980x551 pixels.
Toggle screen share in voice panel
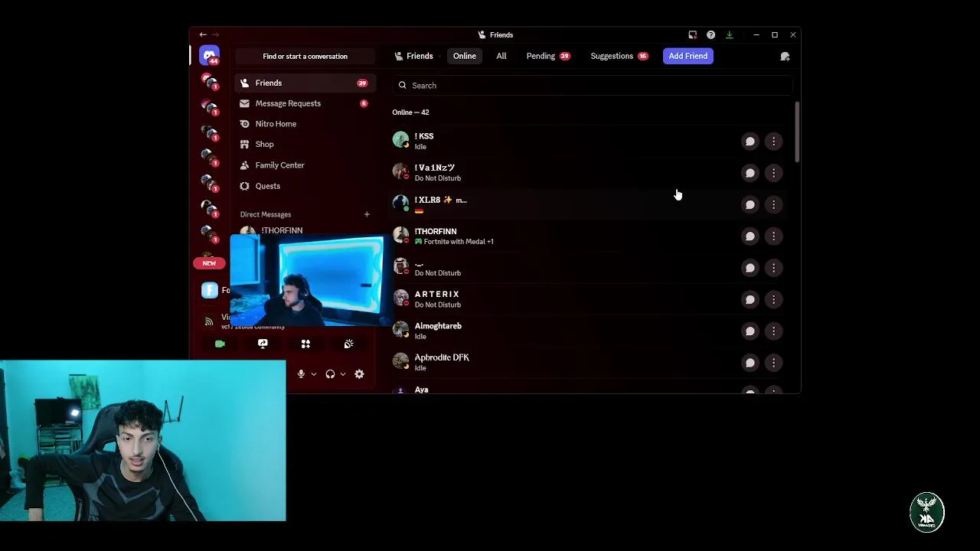coord(263,344)
